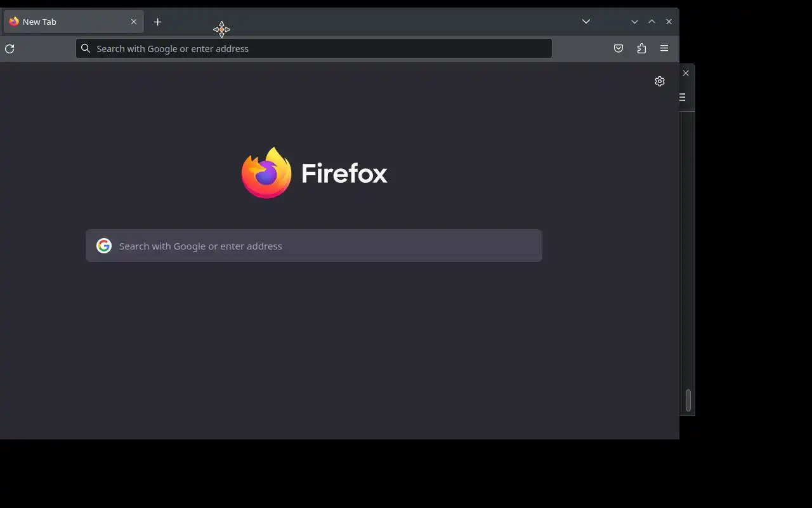
Task: Close the background window behind Firefox
Action: (x=686, y=73)
